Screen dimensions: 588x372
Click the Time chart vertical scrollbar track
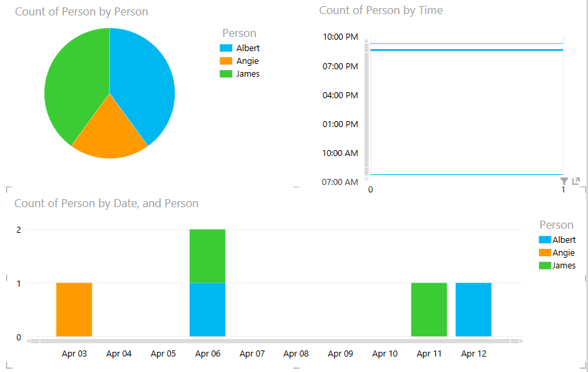coord(366,108)
